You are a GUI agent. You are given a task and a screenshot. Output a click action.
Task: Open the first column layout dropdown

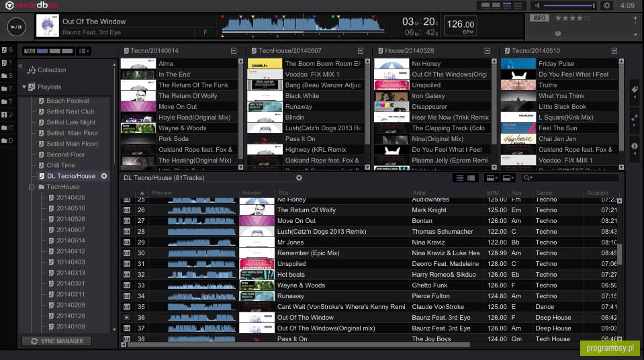[492, 178]
